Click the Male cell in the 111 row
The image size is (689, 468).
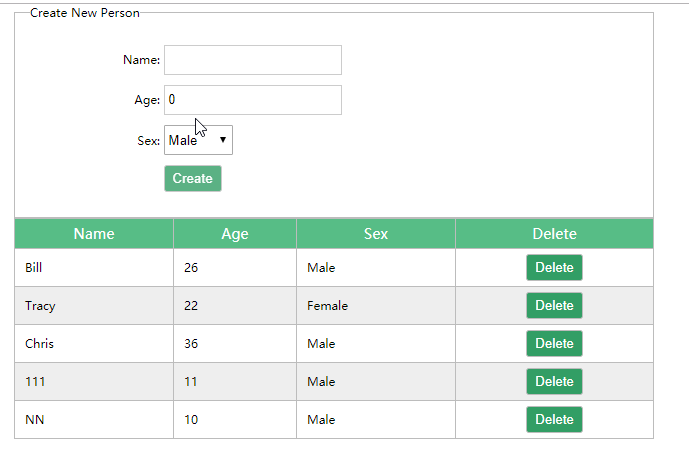pyautogui.click(x=376, y=381)
